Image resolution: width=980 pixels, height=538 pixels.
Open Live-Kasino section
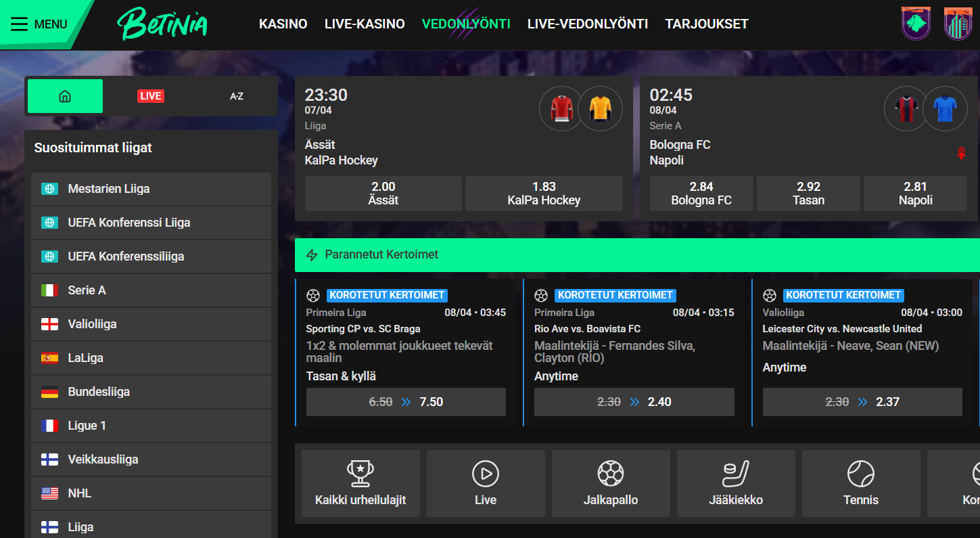point(365,24)
